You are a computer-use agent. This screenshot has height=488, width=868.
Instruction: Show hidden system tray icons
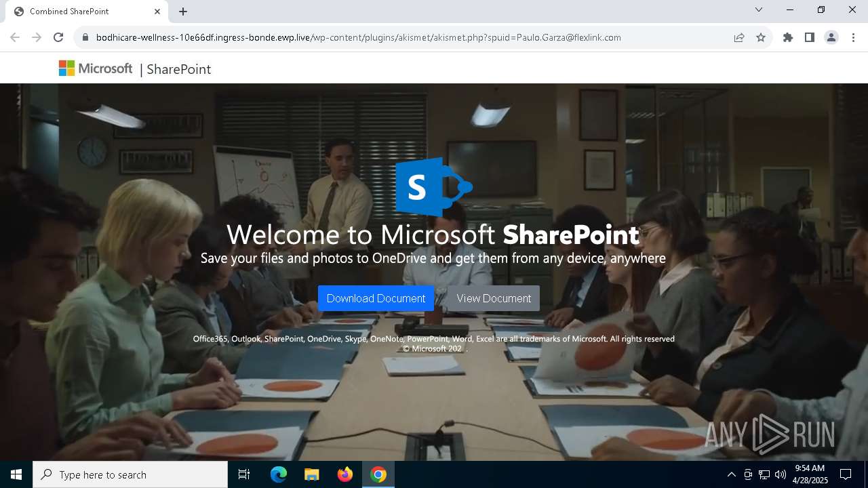731,474
